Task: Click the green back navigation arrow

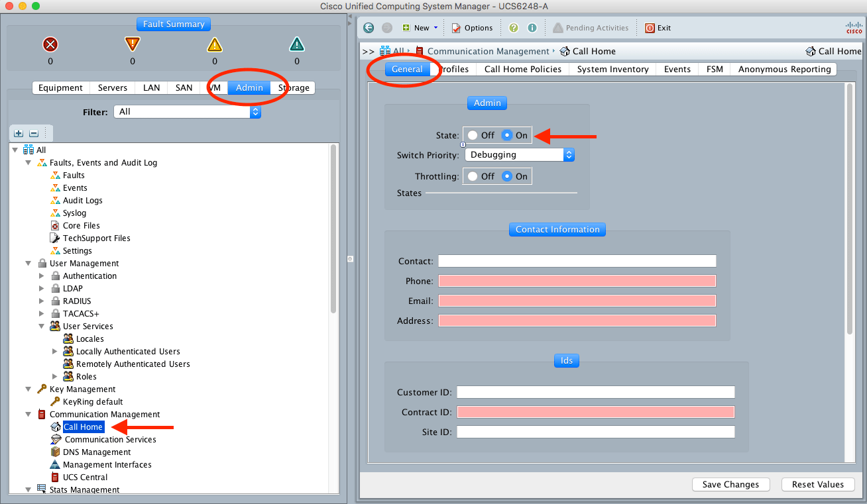Action: (369, 28)
